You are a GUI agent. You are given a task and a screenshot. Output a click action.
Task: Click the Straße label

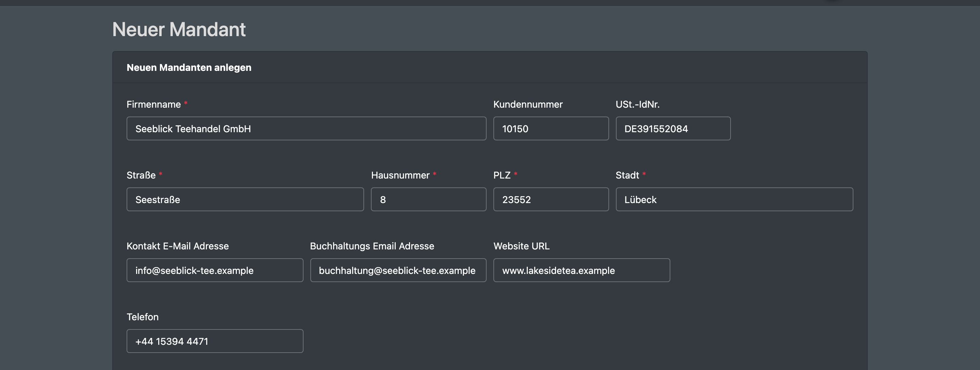(x=141, y=175)
